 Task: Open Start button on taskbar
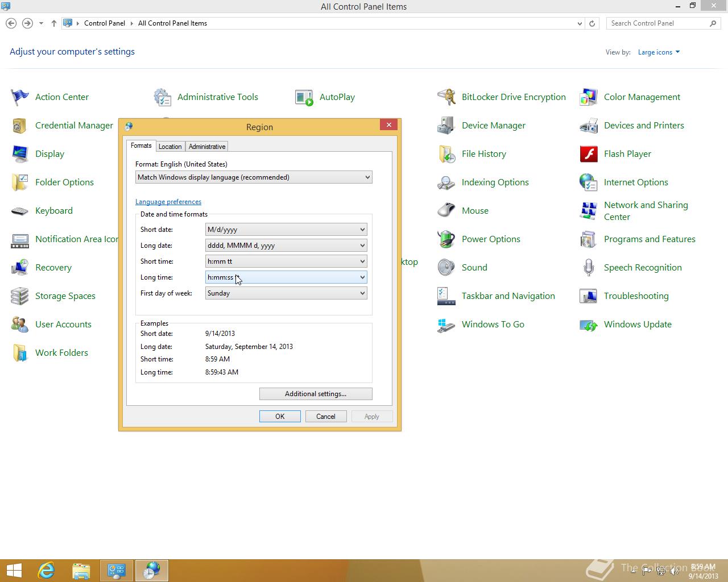[14, 571]
